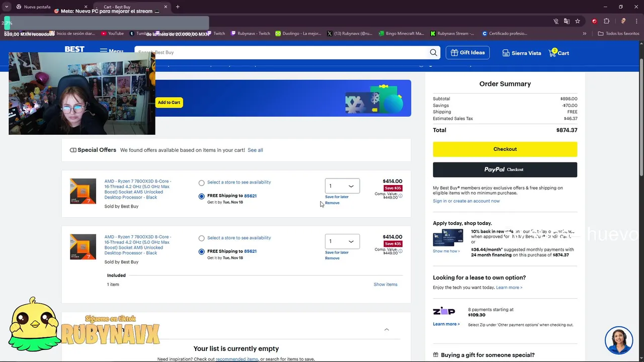
Task: Open the first Ryzen 7 7800X3D product thumbnail
Action: tap(83, 191)
